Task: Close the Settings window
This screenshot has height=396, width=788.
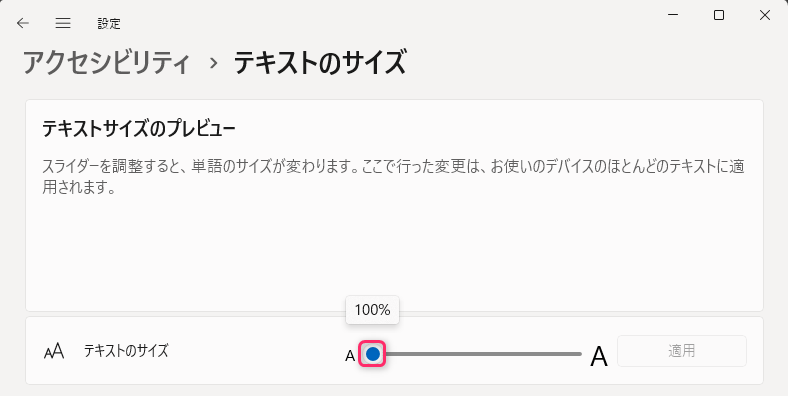Action: [764, 15]
